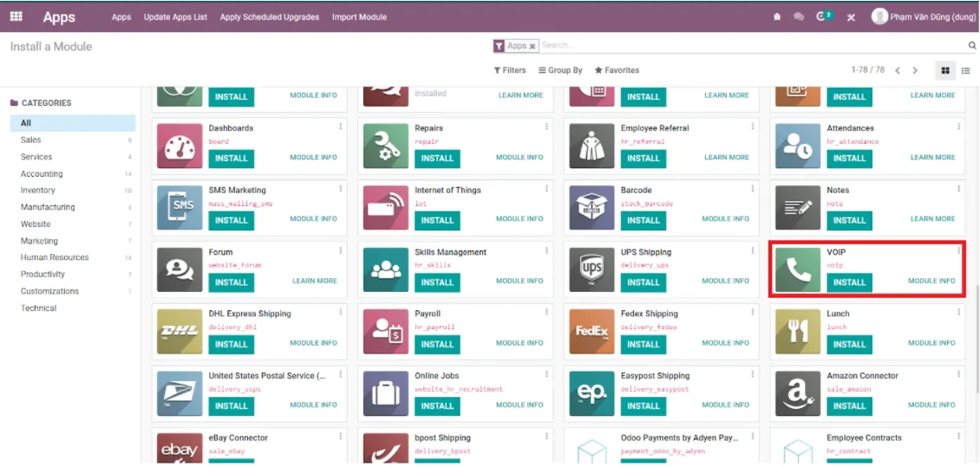
Task: Go to previous page arrow
Action: (x=898, y=70)
